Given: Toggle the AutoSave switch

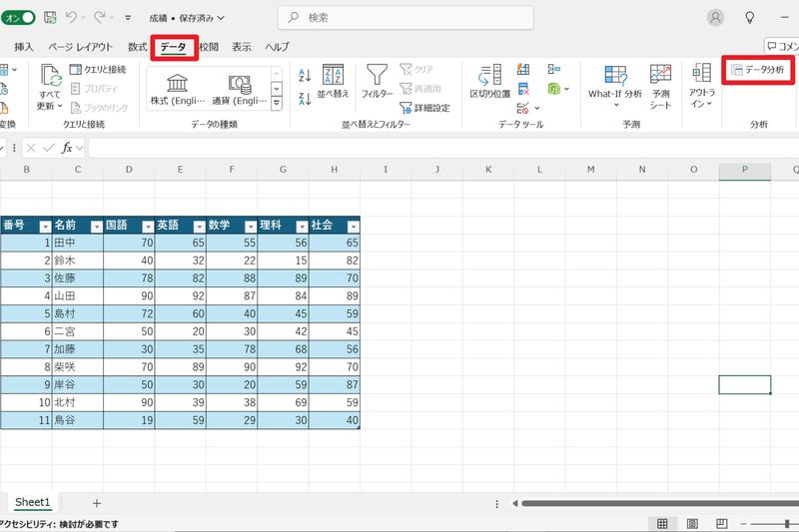Looking at the screenshot, I should (18, 18).
